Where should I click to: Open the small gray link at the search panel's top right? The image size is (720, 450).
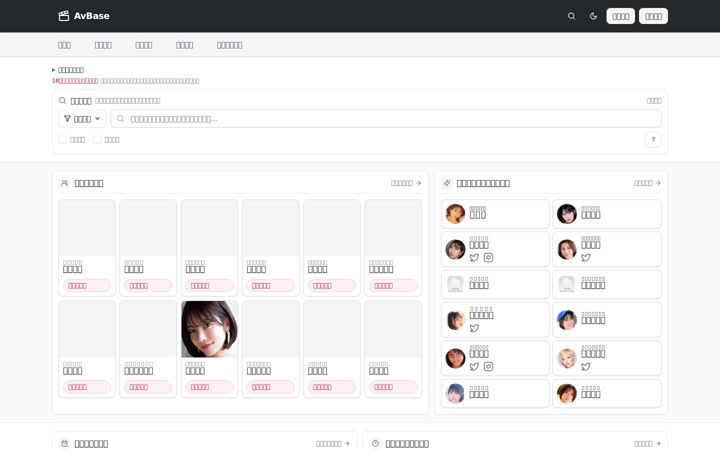point(654,101)
